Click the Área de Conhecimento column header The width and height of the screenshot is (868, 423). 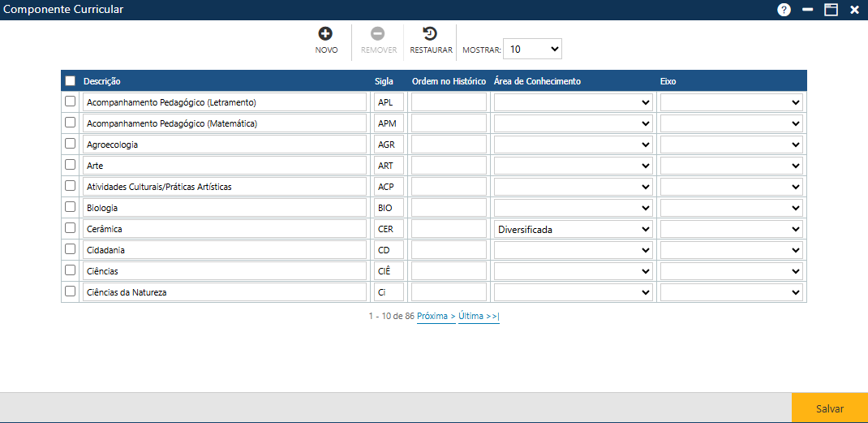[x=537, y=81]
